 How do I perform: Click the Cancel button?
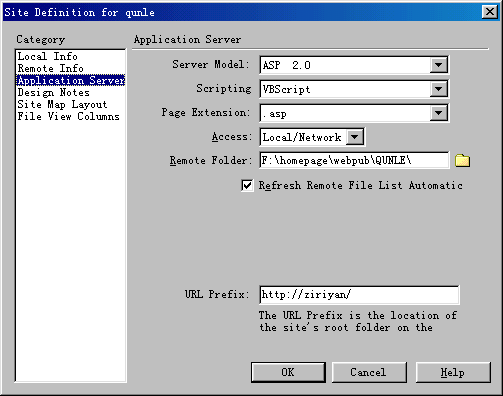369,372
